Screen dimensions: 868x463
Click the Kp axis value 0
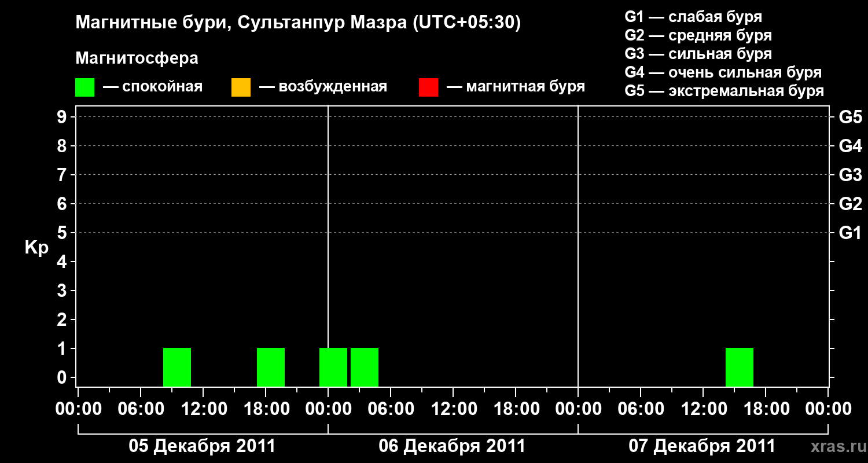(63, 377)
